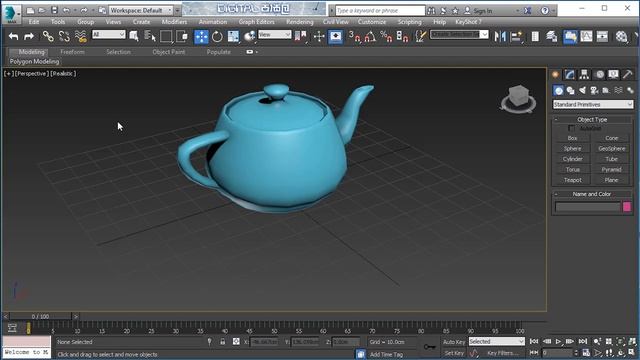
Task: Activate the Select and Rotate tool
Action: coord(217,37)
